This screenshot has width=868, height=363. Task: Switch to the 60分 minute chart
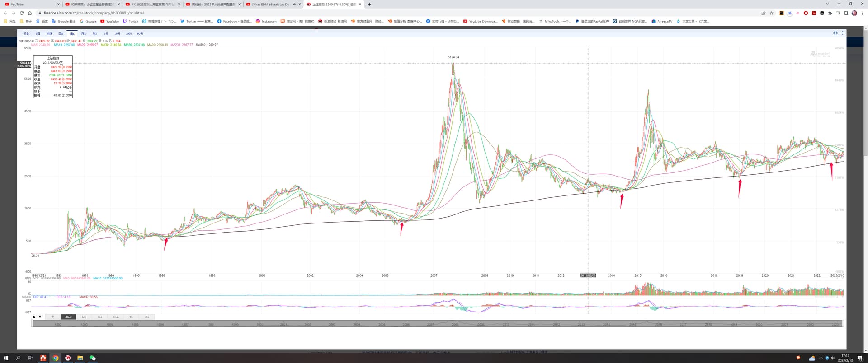140,33
